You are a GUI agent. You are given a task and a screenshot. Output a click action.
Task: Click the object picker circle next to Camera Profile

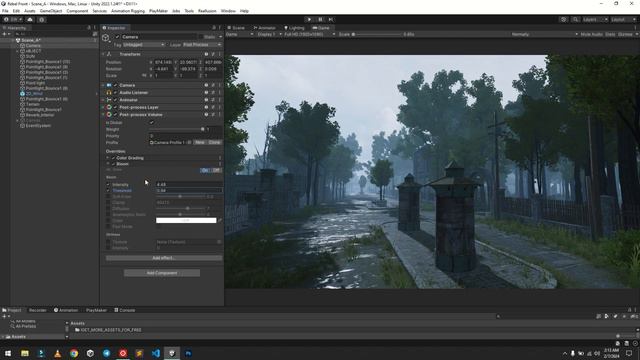tap(189, 142)
